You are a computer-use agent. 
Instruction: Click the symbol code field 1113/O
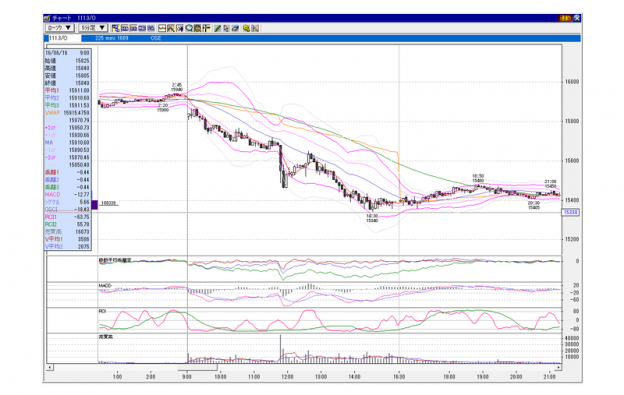(x=63, y=38)
